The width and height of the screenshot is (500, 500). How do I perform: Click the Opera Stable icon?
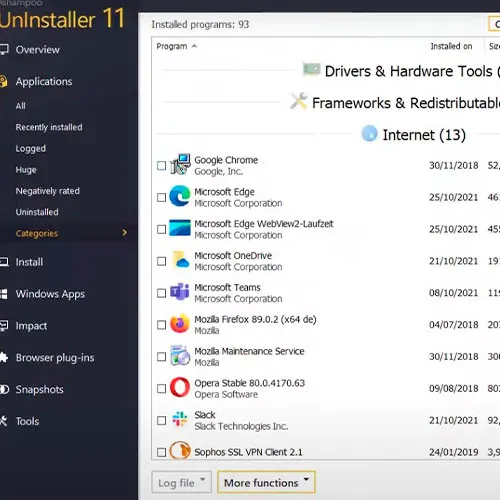pos(180,387)
